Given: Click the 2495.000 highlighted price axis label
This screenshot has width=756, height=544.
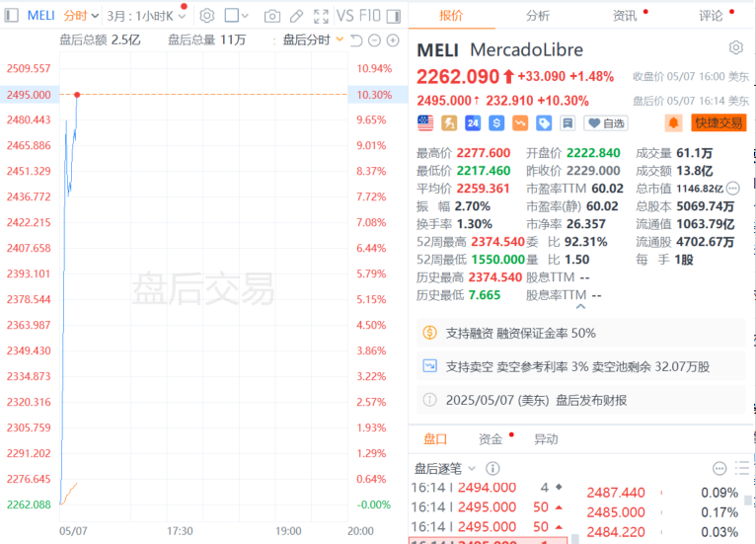Looking at the screenshot, I should coord(29,95).
